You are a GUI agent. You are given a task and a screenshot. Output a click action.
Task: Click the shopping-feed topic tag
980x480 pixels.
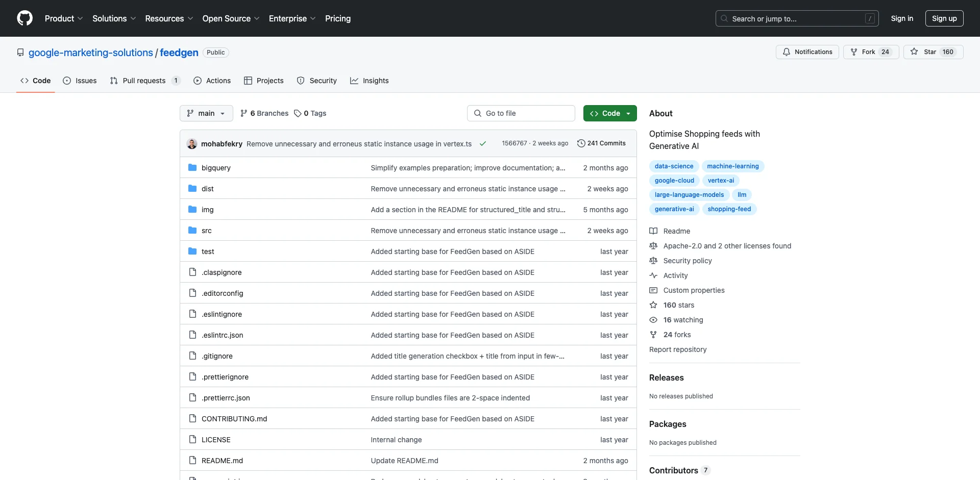click(729, 209)
